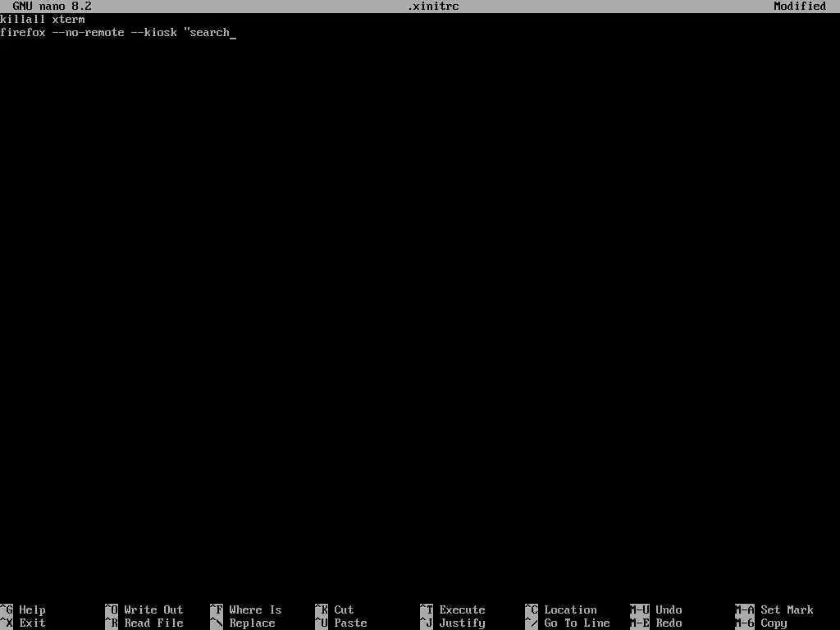Click the word firefox on line two

(x=23, y=33)
